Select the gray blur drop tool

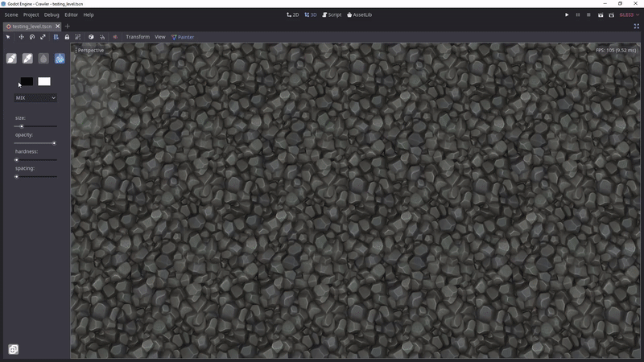(x=43, y=59)
